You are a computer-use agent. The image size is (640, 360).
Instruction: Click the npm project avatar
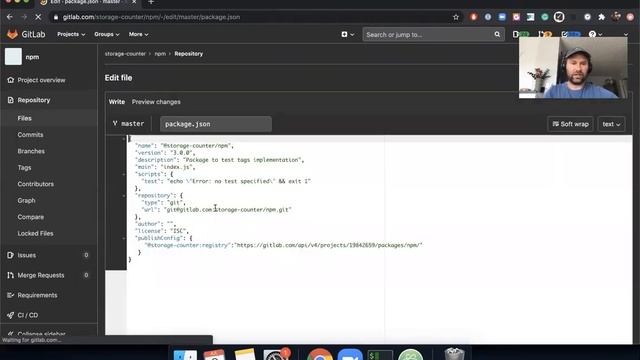[x=13, y=57]
